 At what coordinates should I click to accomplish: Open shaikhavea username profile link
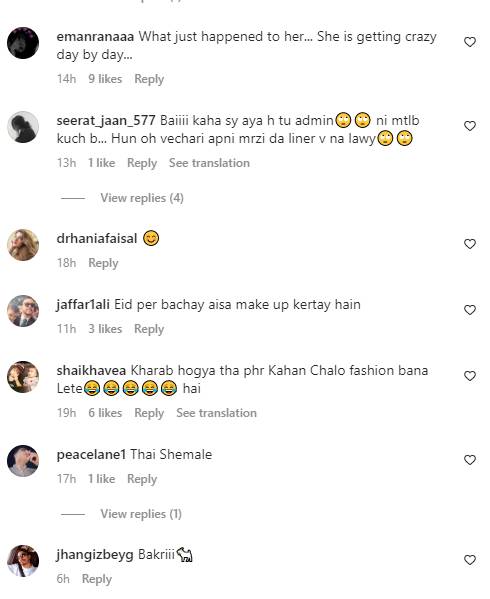point(91,370)
